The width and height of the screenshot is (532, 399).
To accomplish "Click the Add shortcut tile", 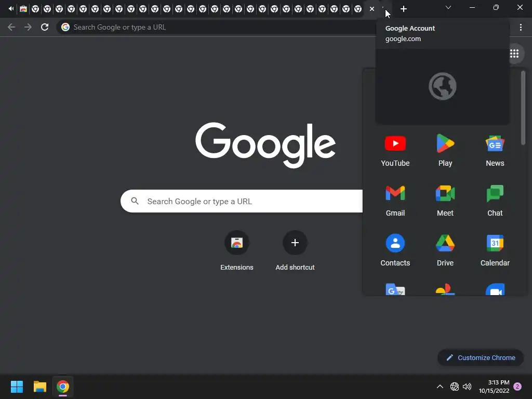I will pos(295,251).
